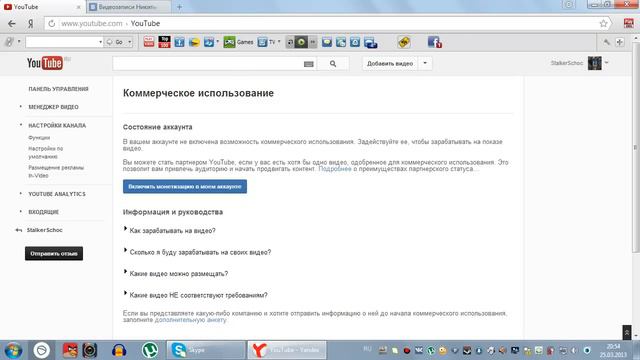This screenshot has width=640, height=360.
Task: Click the toolbar radio play button
Action: pos(301,42)
